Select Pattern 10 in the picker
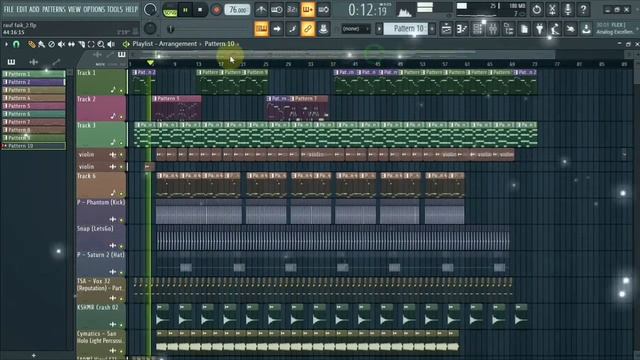Viewport: 640px width, 360px height. 34,146
